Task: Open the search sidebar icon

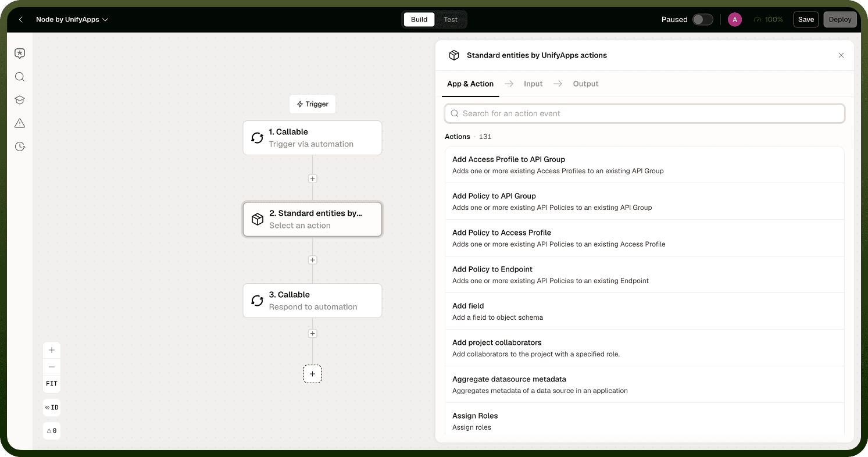Action: pyautogui.click(x=20, y=77)
